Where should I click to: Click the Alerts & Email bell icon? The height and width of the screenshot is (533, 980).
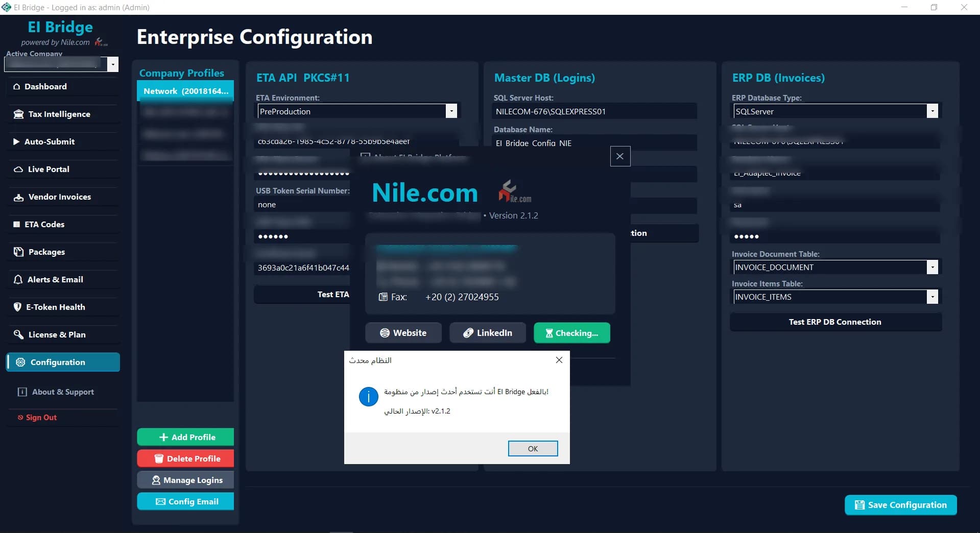pos(18,279)
